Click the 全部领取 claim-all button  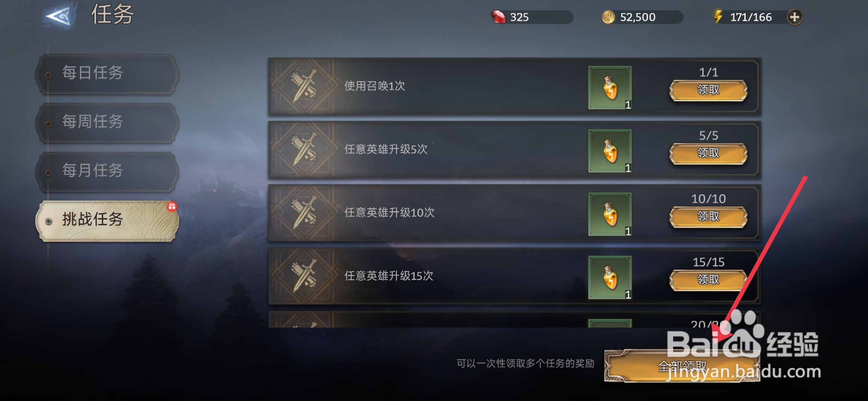682,366
